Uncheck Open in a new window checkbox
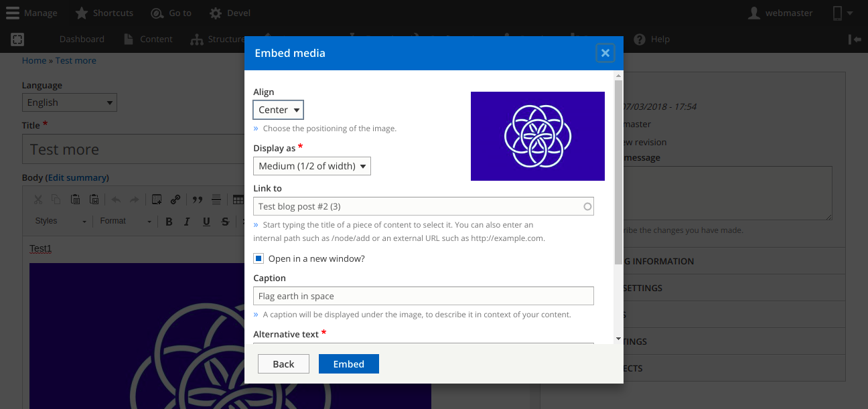The width and height of the screenshot is (868, 409). (259, 258)
